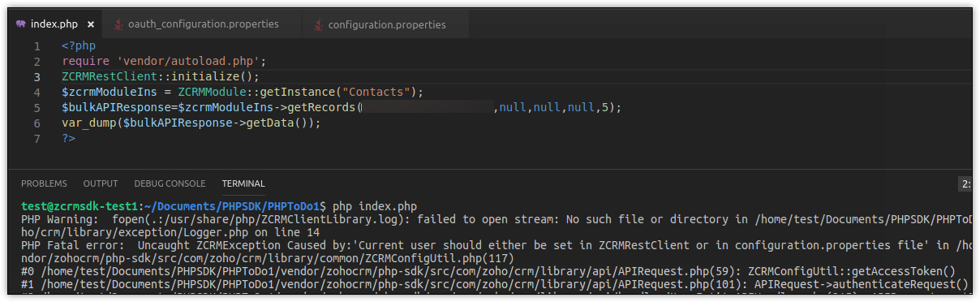Click the file icon on configuration.properties tab

click(x=319, y=24)
